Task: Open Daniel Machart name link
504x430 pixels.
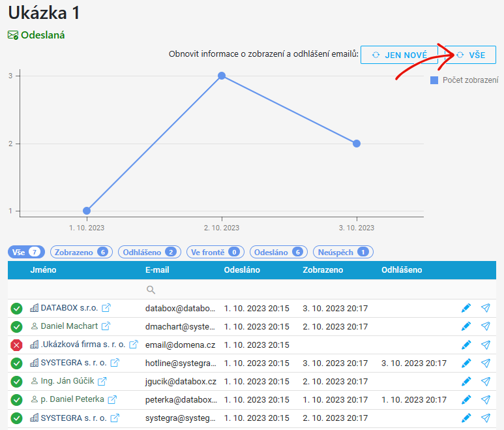Action: pyautogui.click(x=69, y=326)
